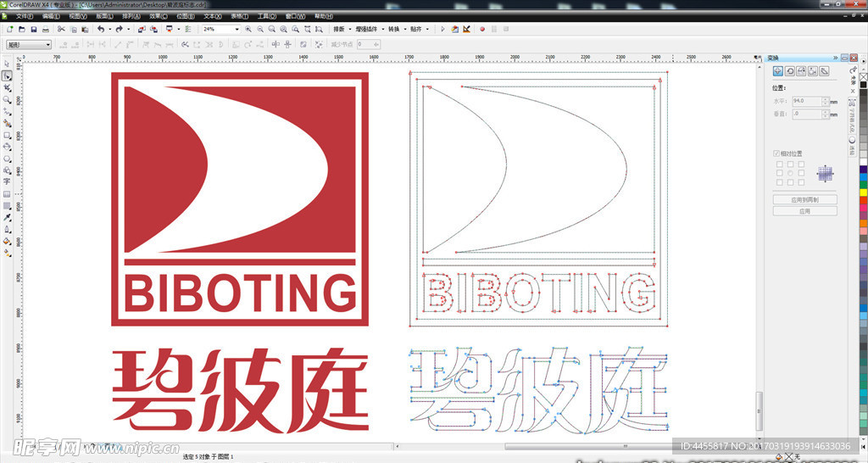
Task: Select the Zoom magnifier tool in toolbox
Action: (7, 99)
